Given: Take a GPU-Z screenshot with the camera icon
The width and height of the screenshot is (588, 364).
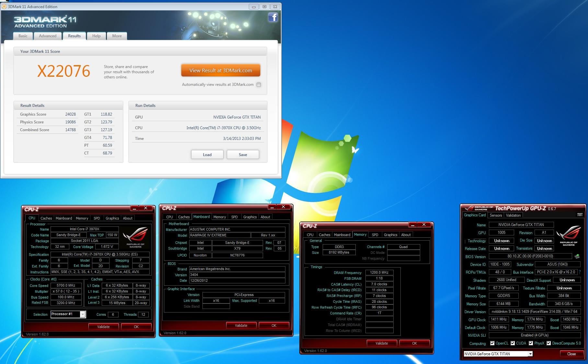Looking at the screenshot, I should (580, 215).
